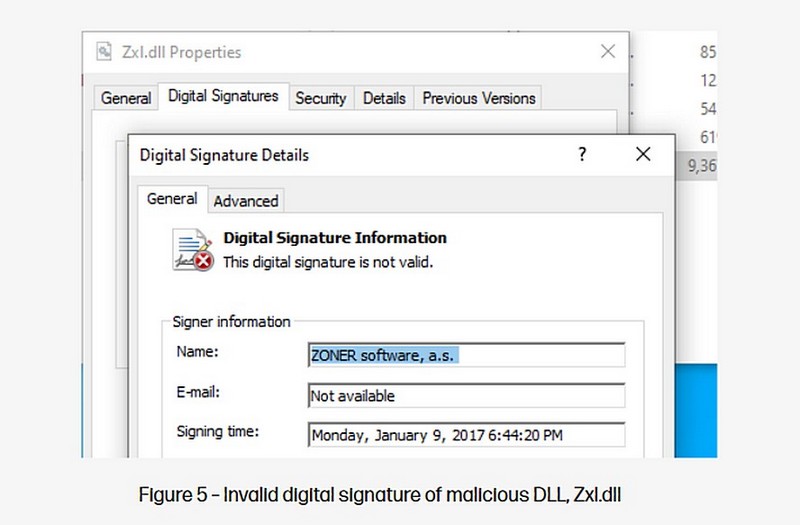
Task: Open the Security tab in Properties
Action: pyautogui.click(x=320, y=98)
